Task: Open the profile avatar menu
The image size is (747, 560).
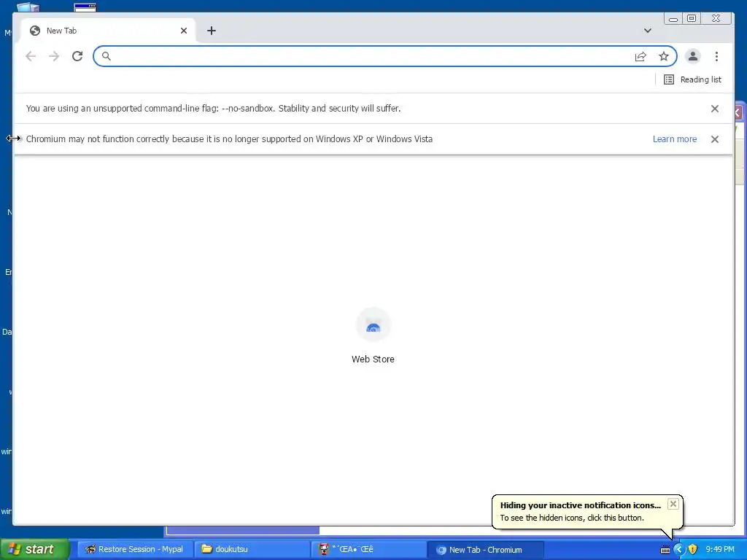Action: pyautogui.click(x=693, y=56)
